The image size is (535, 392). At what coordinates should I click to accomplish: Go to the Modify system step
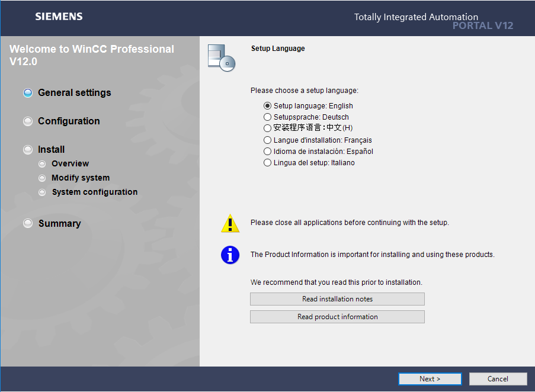tap(81, 178)
